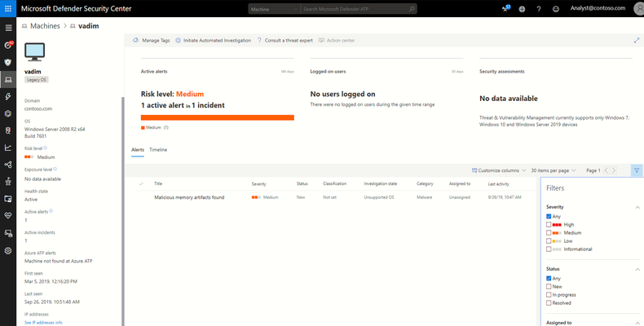Open the lightning bolt alerts queue icon

(8, 96)
